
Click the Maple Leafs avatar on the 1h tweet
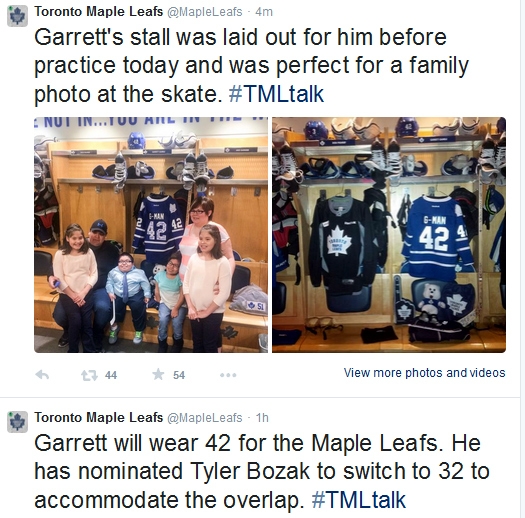[x=17, y=422]
